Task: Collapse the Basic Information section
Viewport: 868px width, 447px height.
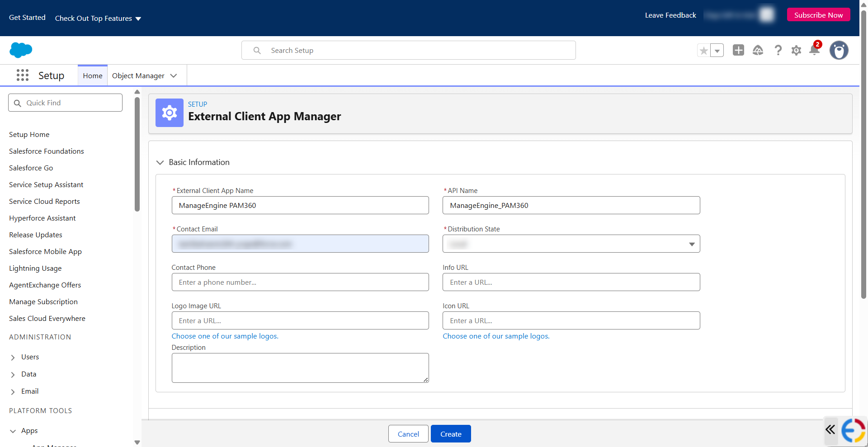Action: (160, 162)
